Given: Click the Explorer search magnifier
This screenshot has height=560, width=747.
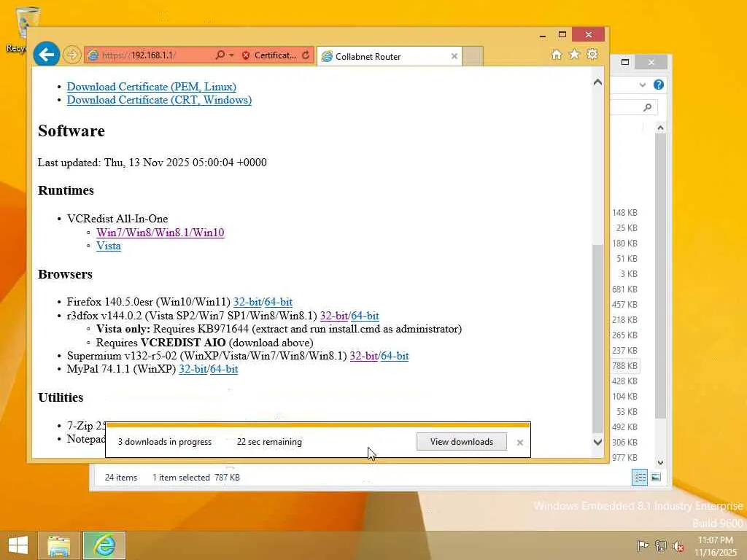Looking at the screenshot, I should (647, 107).
